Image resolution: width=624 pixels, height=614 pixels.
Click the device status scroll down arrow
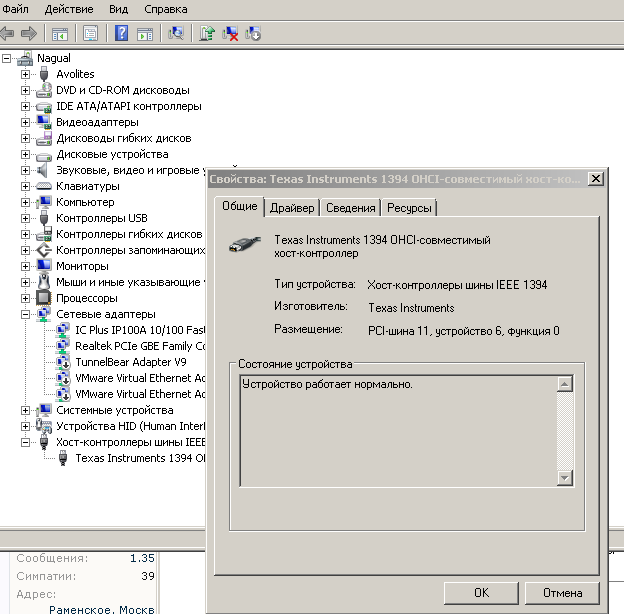click(x=565, y=478)
